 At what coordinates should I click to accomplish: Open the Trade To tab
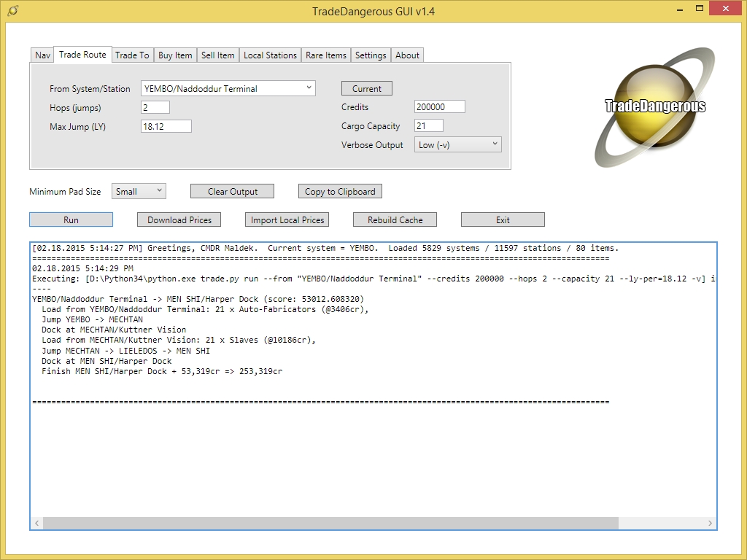click(x=132, y=55)
